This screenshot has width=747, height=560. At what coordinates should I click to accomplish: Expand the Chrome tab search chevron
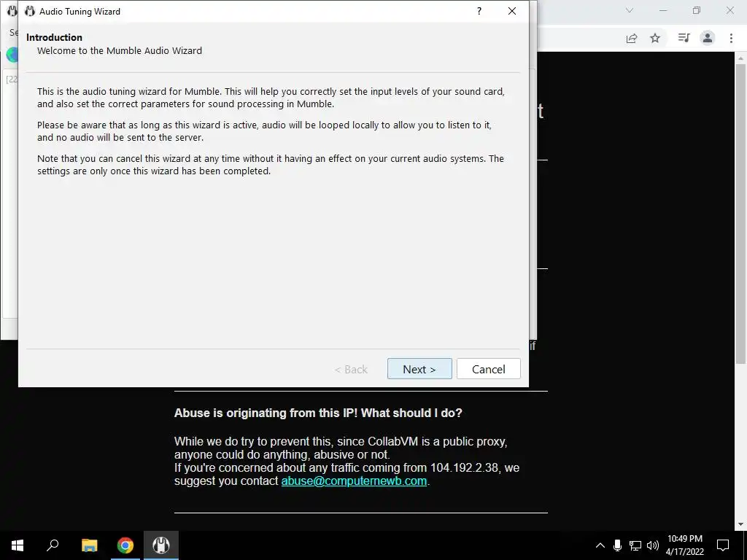pos(630,10)
